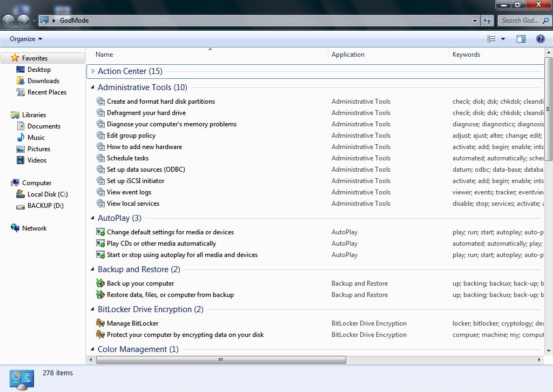Sort by the Keywords column header

pyautogui.click(x=466, y=55)
